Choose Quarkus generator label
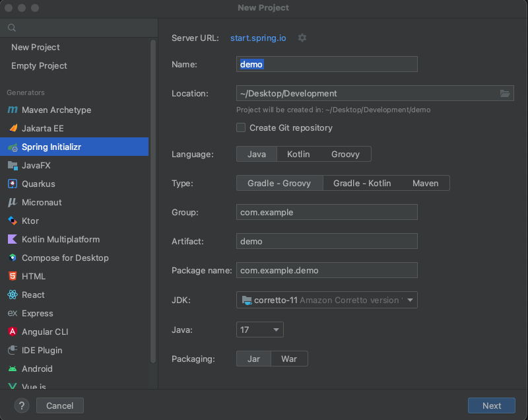 (x=38, y=184)
